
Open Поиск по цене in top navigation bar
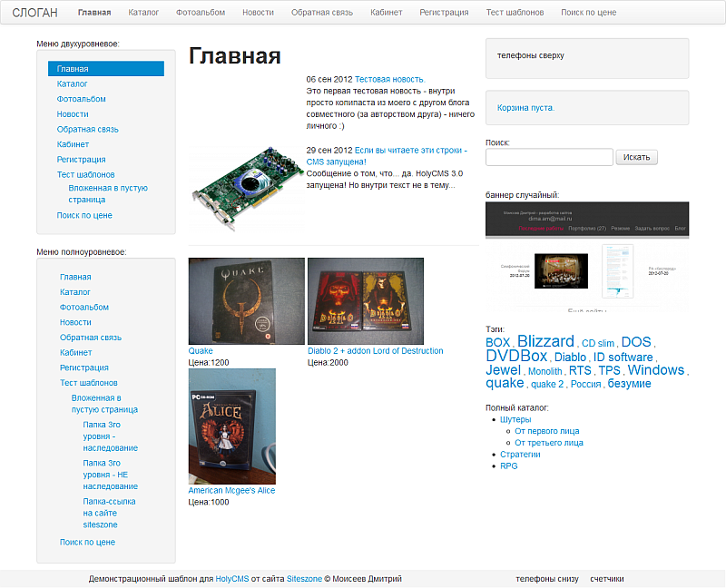click(588, 13)
